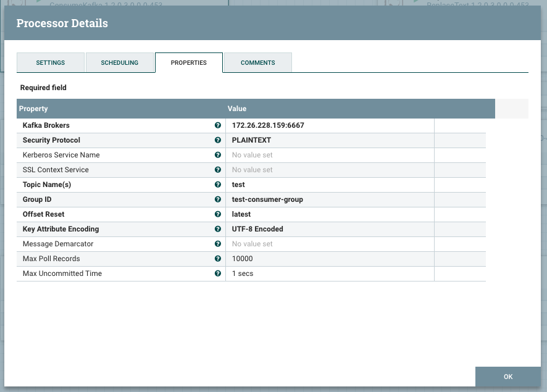Click the Offset Reset property label
This screenshot has height=392, width=547.
point(44,214)
